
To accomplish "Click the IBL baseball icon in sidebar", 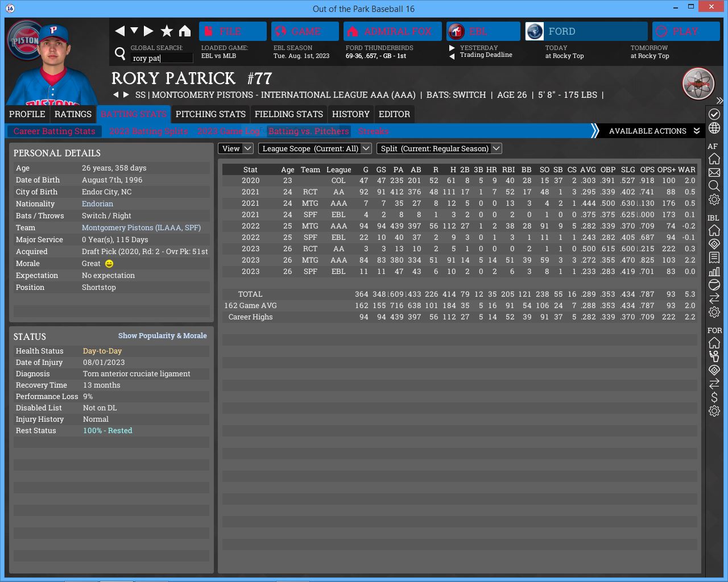I will pos(714,285).
